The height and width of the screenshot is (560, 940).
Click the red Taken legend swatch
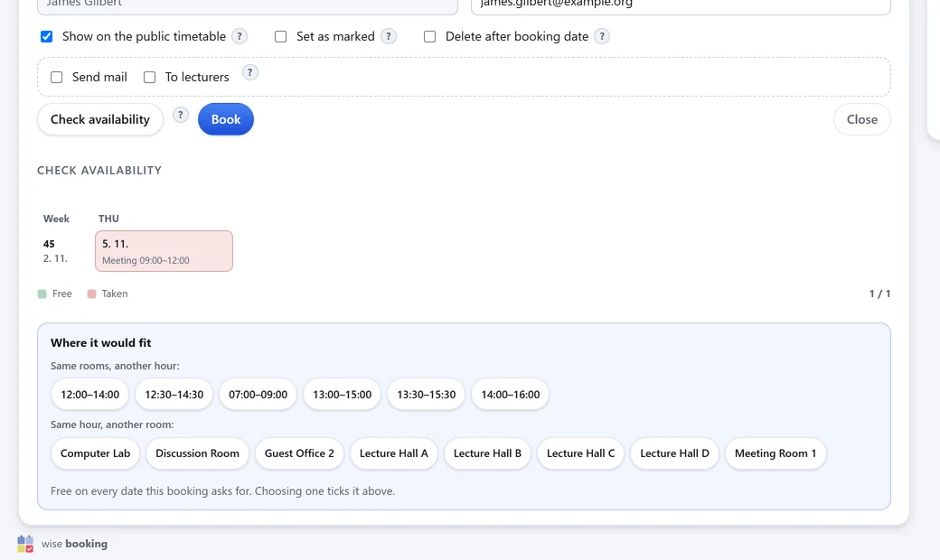click(x=91, y=294)
